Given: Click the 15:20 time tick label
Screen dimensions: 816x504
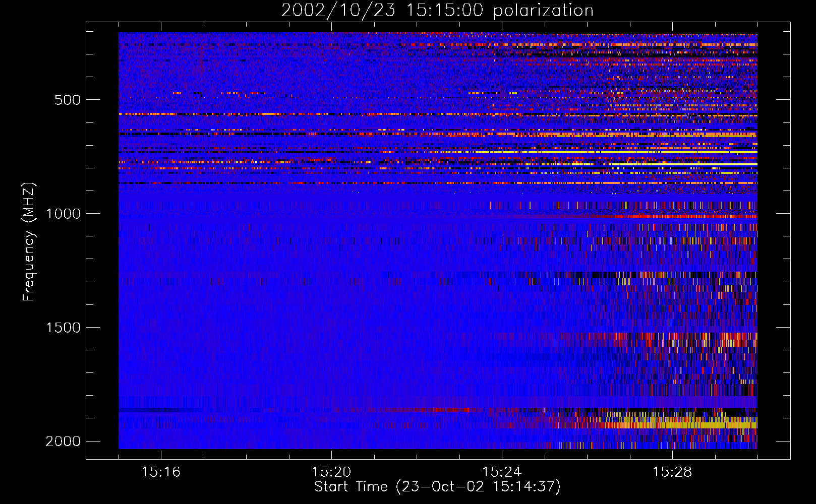Looking at the screenshot, I should coord(331,472).
